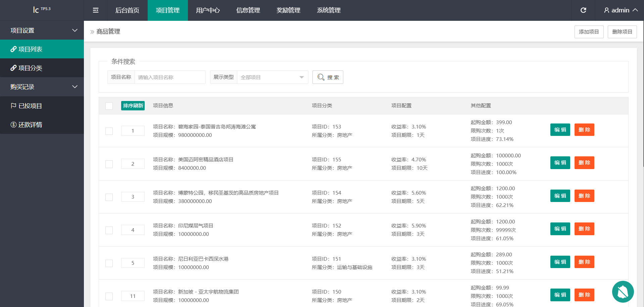
Task: Switch to the 用户中心 top menu
Action: pyautogui.click(x=208, y=10)
